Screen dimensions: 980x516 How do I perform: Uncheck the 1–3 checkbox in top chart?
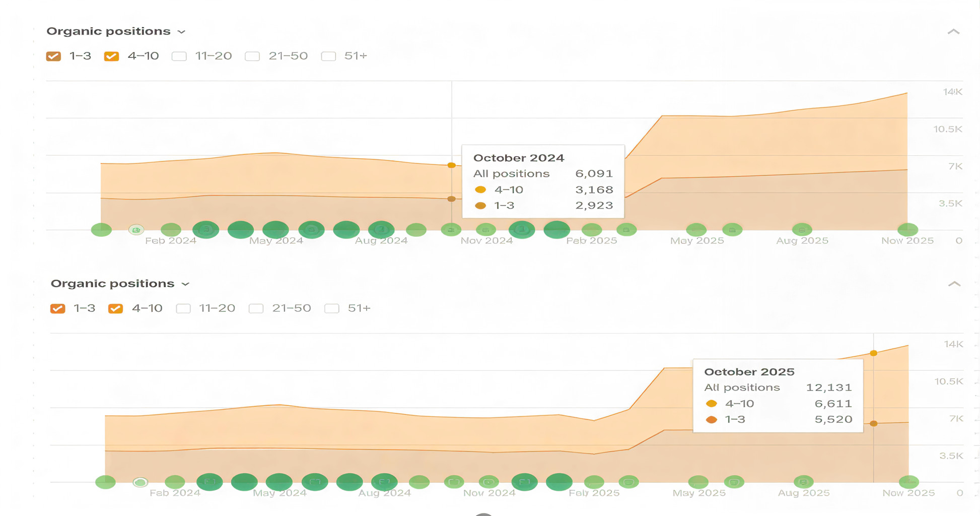[x=53, y=56]
